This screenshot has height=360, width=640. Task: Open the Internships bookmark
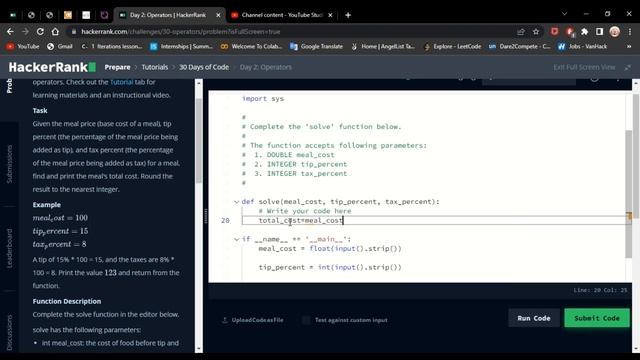tap(181, 47)
